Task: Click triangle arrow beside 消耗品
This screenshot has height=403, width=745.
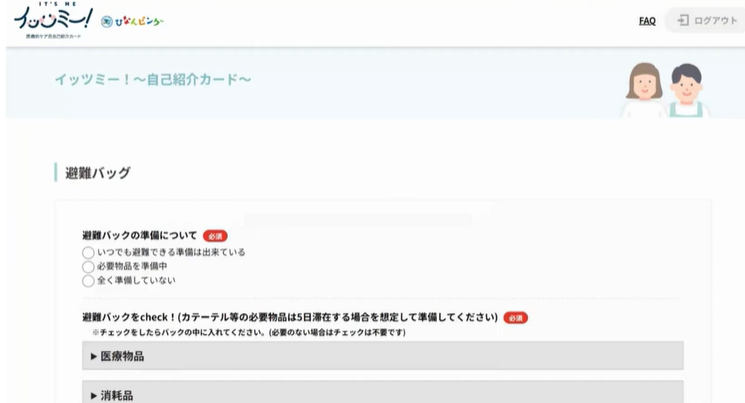Action: click(x=94, y=395)
